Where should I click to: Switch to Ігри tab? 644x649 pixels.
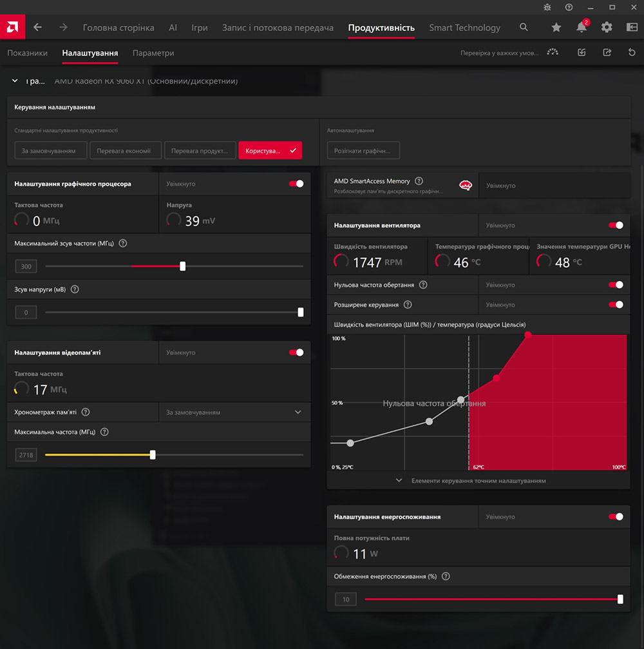click(x=200, y=28)
